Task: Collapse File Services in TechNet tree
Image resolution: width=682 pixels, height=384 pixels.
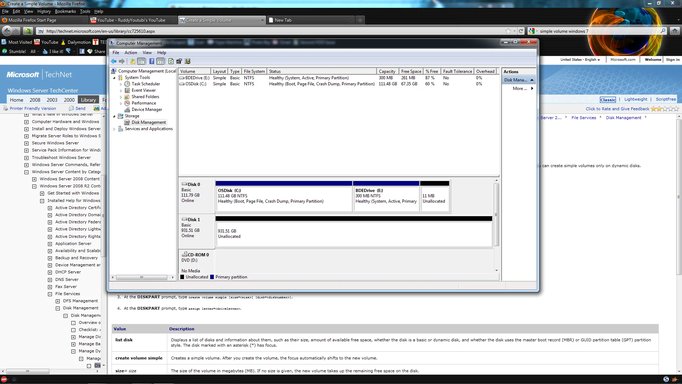Action: click(50, 294)
